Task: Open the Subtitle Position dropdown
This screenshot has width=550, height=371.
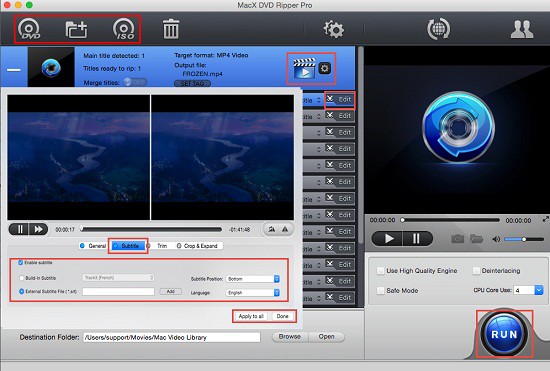Action: click(253, 279)
